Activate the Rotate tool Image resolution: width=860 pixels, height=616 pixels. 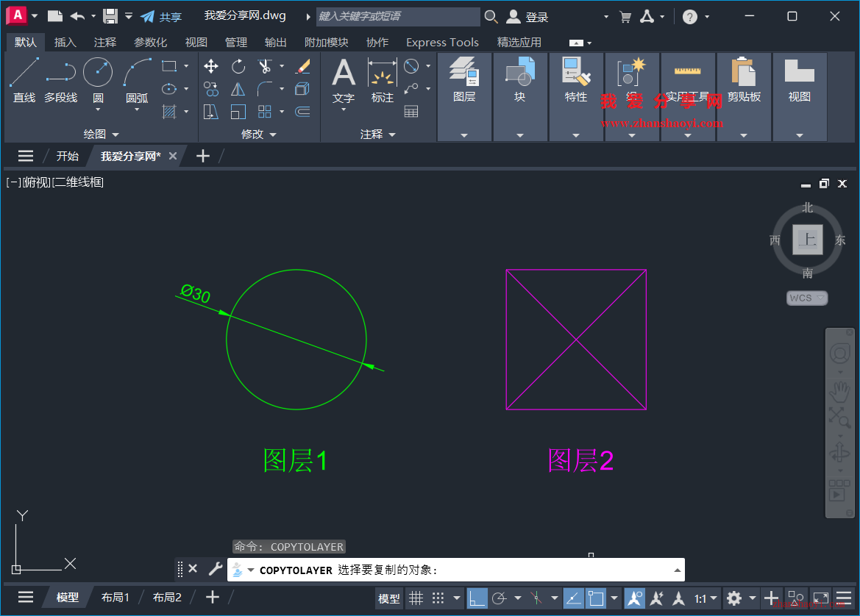point(238,66)
